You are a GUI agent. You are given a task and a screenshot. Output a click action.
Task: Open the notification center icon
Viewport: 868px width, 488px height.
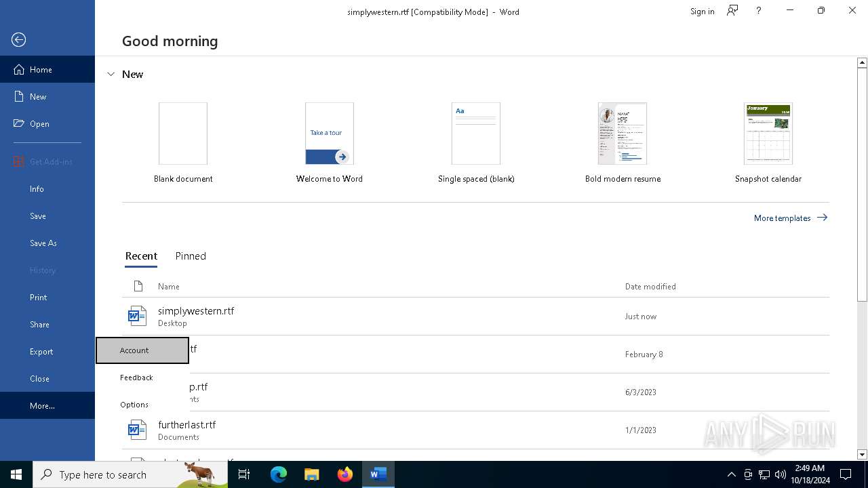click(x=846, y=474)
